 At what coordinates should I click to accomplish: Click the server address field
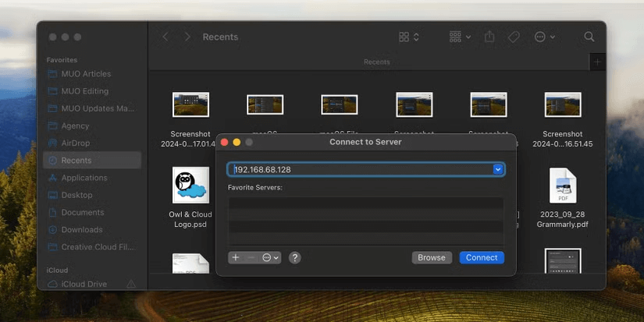pyautogui.click(x=361, y=169)
